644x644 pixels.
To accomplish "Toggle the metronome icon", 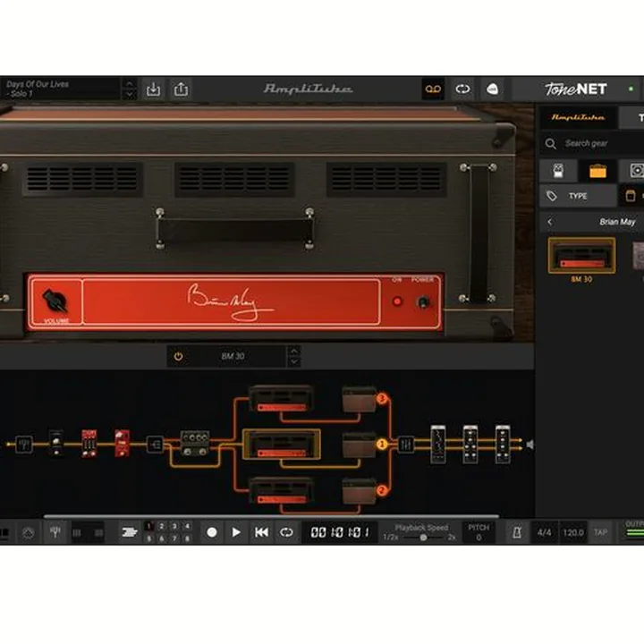I will 517,532.
